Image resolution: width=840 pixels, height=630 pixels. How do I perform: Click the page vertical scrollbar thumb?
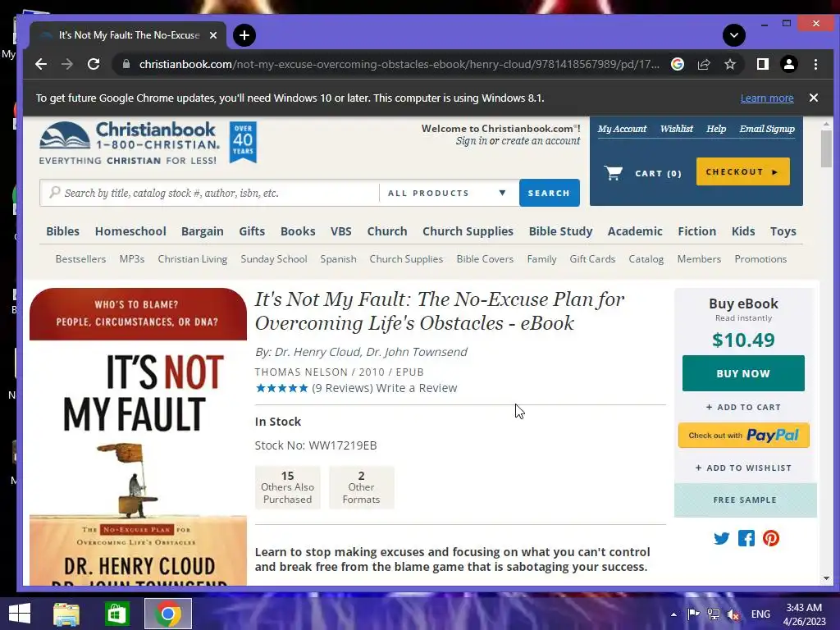(x=826, y=148)
